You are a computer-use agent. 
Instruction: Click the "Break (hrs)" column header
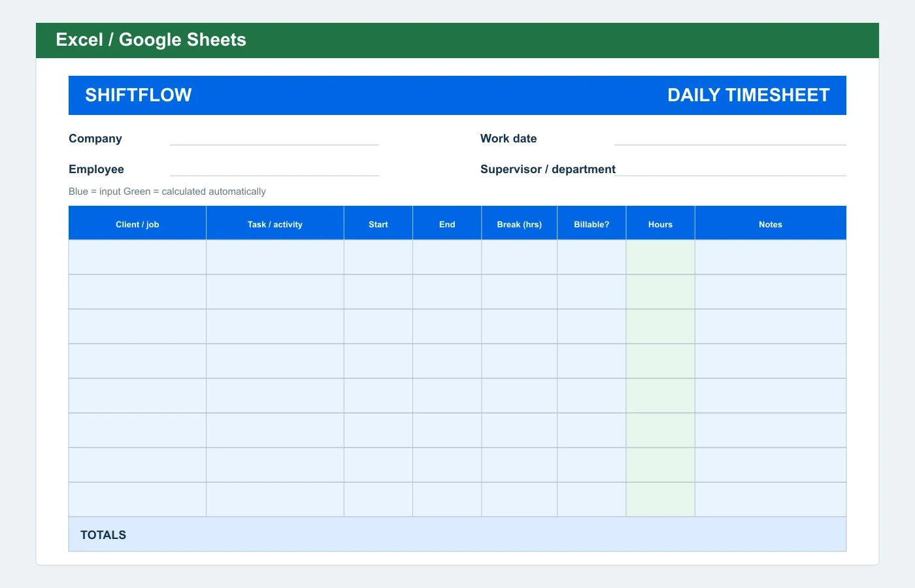[x=520, y=223]
